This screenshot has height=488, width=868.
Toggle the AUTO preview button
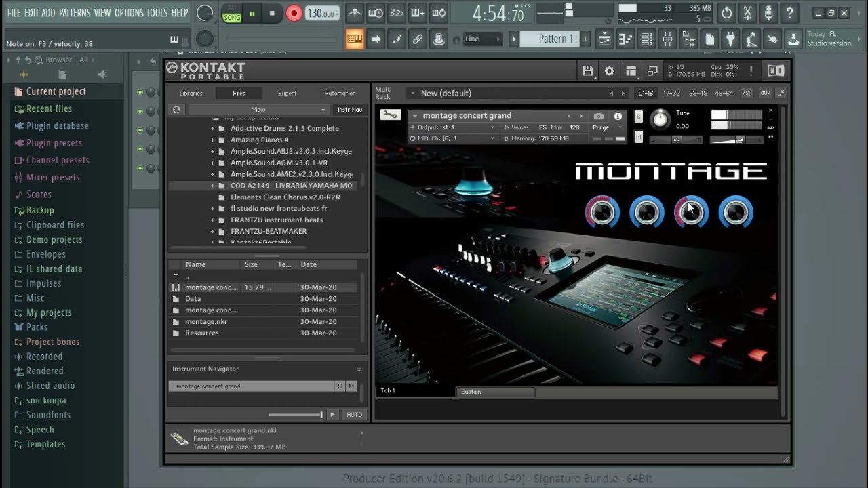pyautogui.click(x=354, y=415)
